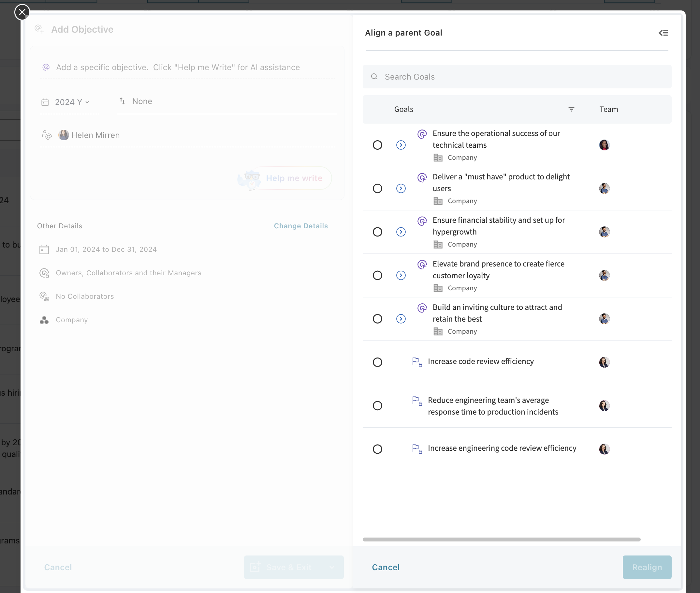
Task: Click the owner avatar for operational success goal
Action: tap(604, 145)
